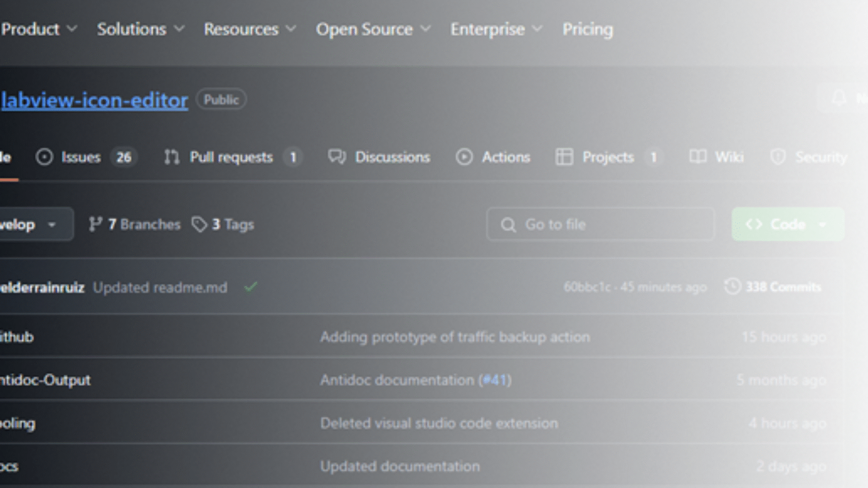
Task: Open the Enterprise dropdown
Action: (x=496, y=29)
